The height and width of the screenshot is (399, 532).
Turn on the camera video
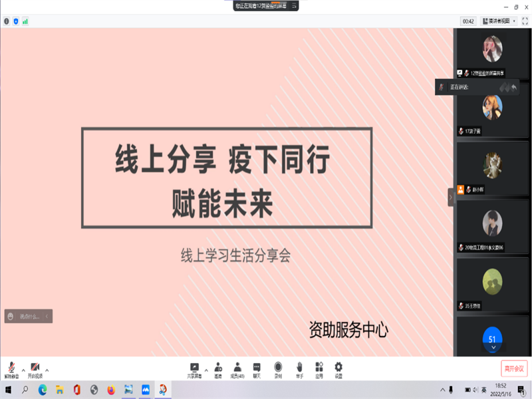[35, 368]
